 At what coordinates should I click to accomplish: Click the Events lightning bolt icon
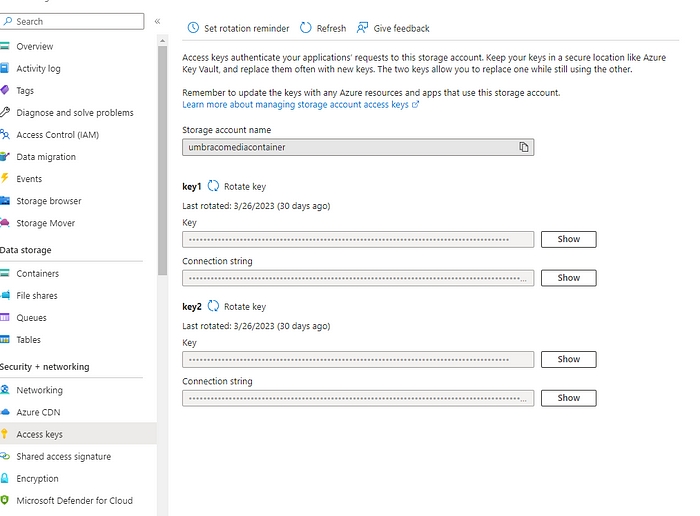(x=4, y=178)
